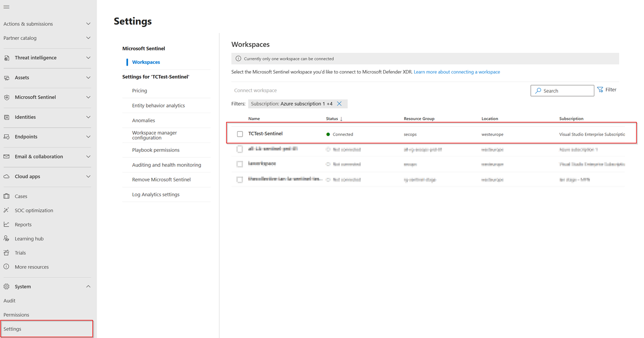Expand the Actions & submissions section
This screenshot has width=644, height=338.
coord(88,24)
